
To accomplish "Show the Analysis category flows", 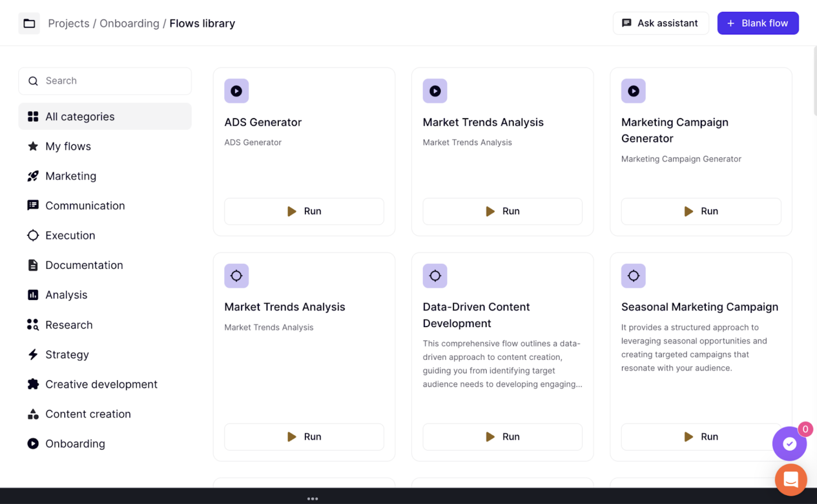I will coord(66,295).
